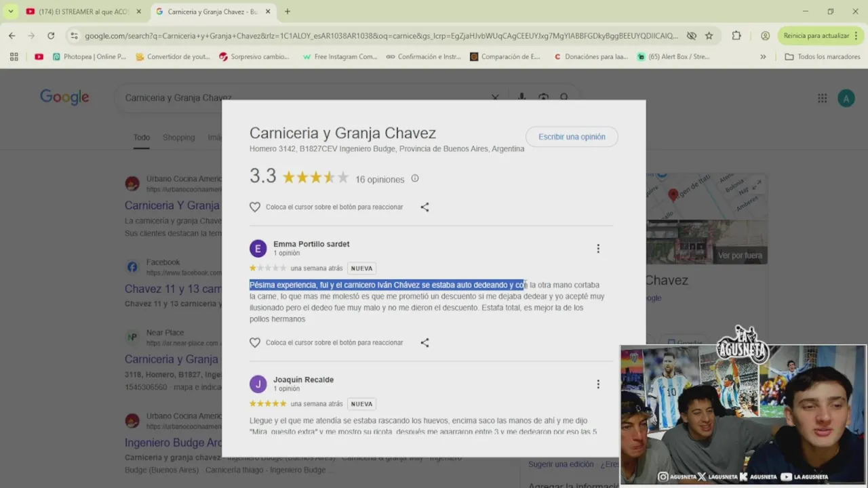Click reviewer name Emma Portillo sardet
Image resolution: width=868 pixels, height=488 pixels.
pyautogui.click(x=311, y=244)
